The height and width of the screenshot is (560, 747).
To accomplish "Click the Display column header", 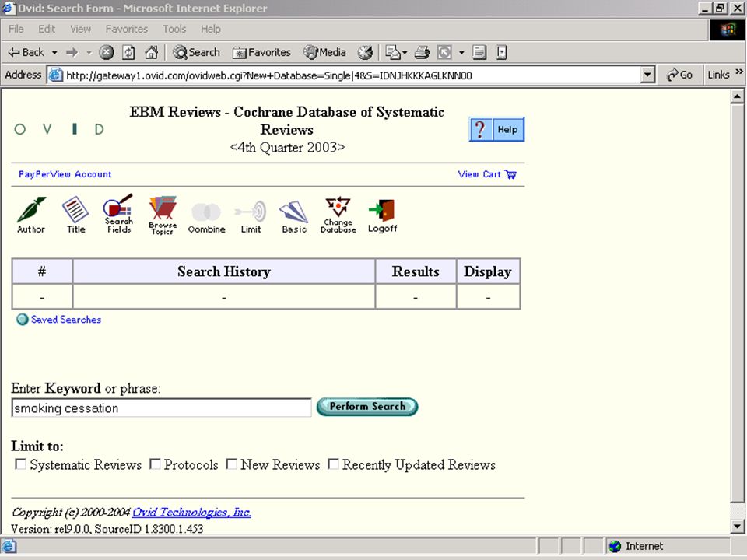I will pos(488,271).
